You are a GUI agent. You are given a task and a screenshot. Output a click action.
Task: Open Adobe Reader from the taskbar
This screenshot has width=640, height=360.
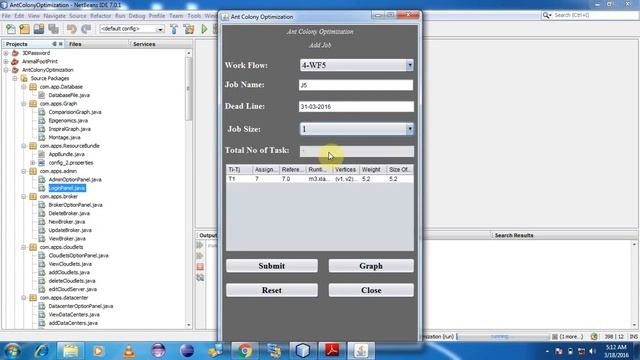[x=332, y=351]
